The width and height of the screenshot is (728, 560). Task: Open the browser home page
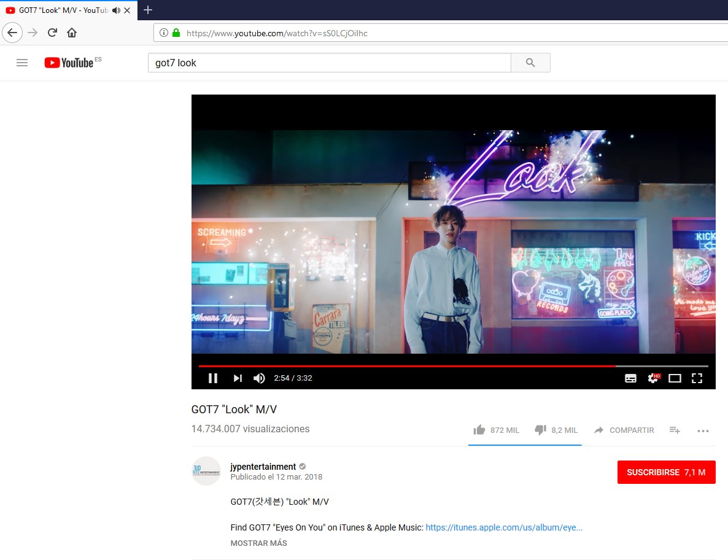(x=72, y=33)
